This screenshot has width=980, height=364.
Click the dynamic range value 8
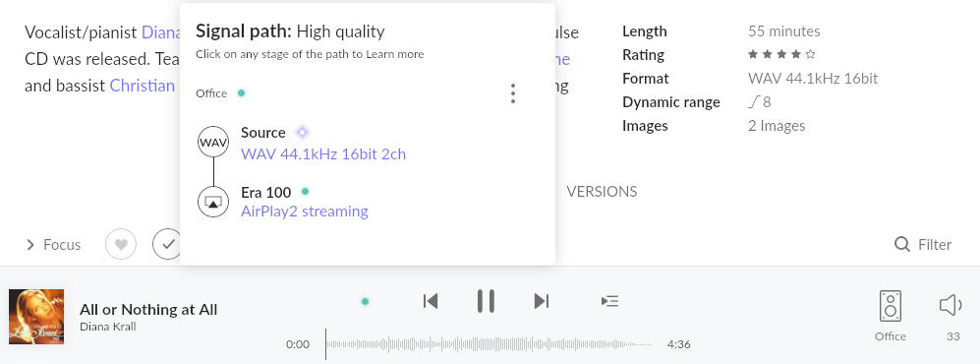[x=760, y=102]
